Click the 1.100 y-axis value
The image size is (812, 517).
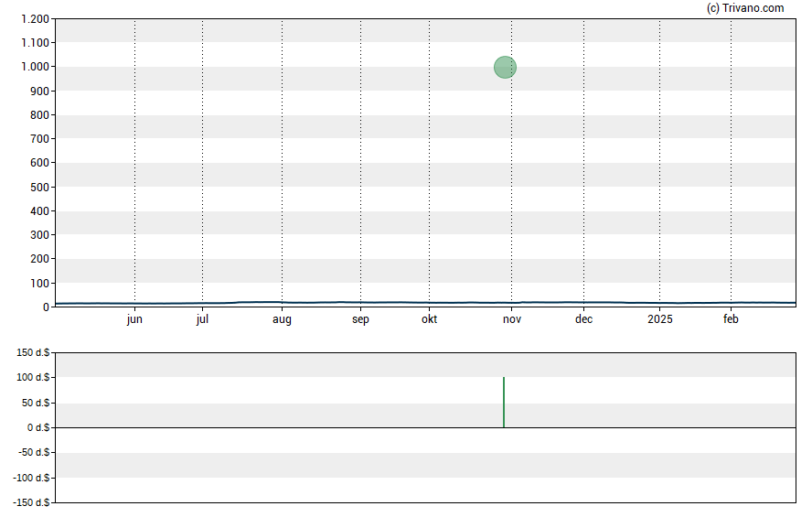[x=35, y=42]
